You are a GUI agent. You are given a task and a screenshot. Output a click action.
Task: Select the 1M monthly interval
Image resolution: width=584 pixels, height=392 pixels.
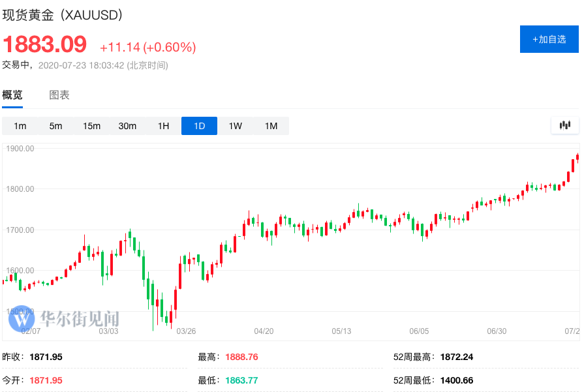click(x=271, y=126)
